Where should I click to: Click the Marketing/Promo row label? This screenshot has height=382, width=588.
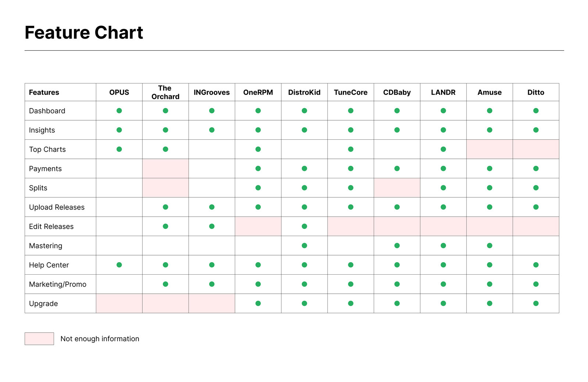(x=58, y=284)
